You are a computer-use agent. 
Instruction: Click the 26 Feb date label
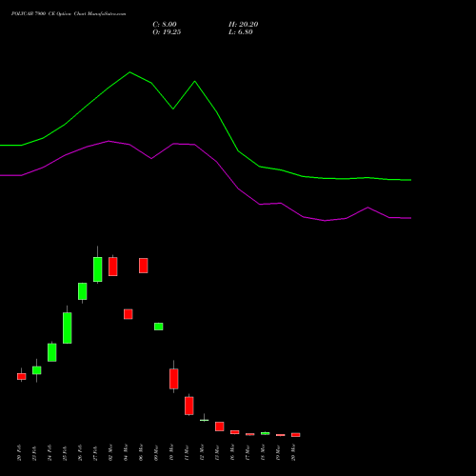[80, 453]
